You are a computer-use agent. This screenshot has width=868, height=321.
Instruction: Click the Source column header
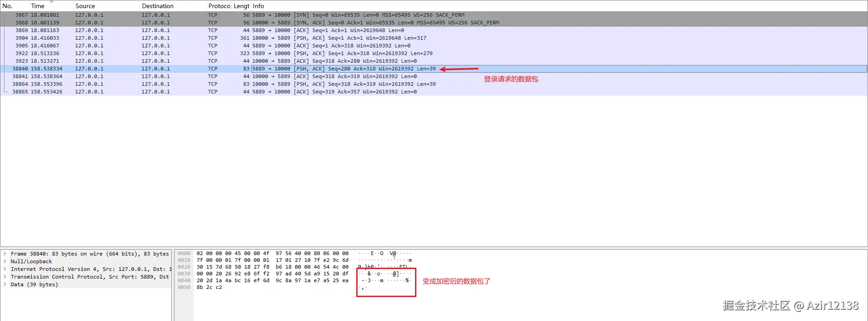click(x=106, y=6)
